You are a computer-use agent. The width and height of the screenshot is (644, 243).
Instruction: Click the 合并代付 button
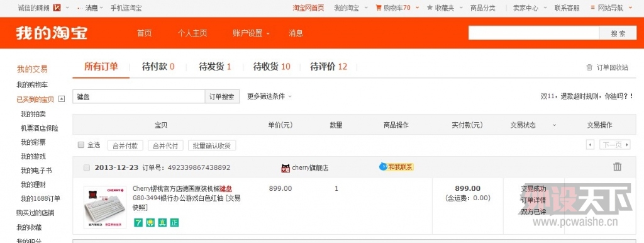pyautogui.click(x=165, y=145)
